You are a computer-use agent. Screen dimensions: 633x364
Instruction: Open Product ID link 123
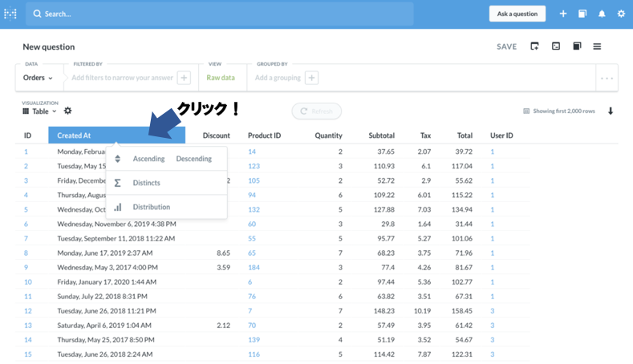click(x=254, y=166)
